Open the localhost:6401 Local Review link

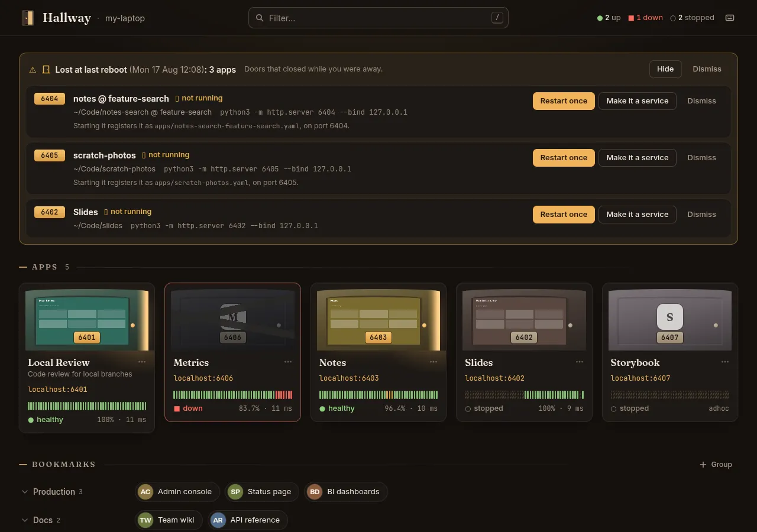(57, 390)
